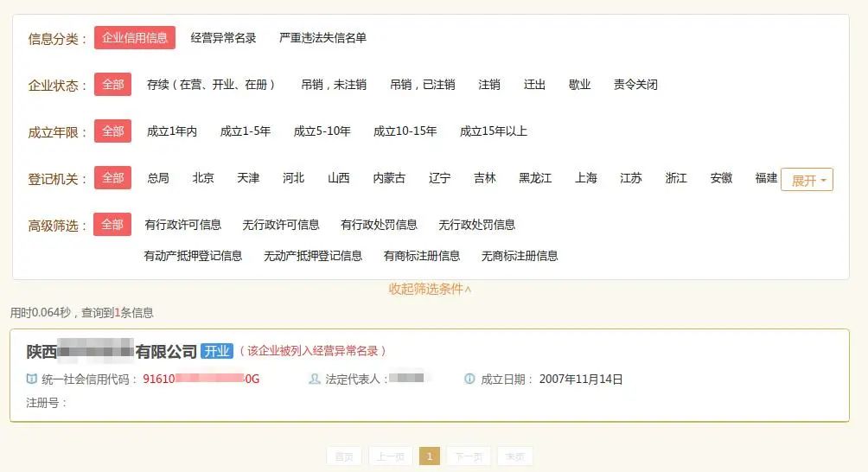Click the legal representative person icon
This screenshot has width=868, height=472.
pos(315,379)
